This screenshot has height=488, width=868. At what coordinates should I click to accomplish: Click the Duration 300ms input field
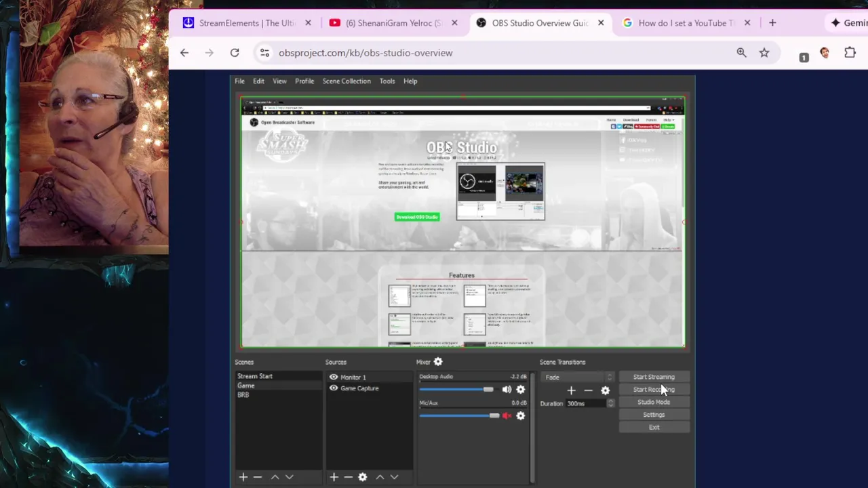click(x=586, y=403)
